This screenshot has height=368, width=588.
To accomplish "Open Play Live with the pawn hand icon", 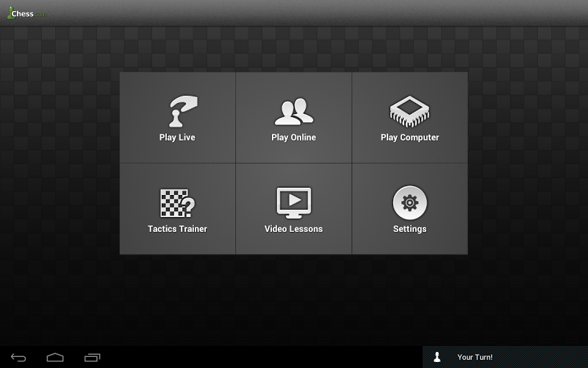I will click(x=183, y=111).
